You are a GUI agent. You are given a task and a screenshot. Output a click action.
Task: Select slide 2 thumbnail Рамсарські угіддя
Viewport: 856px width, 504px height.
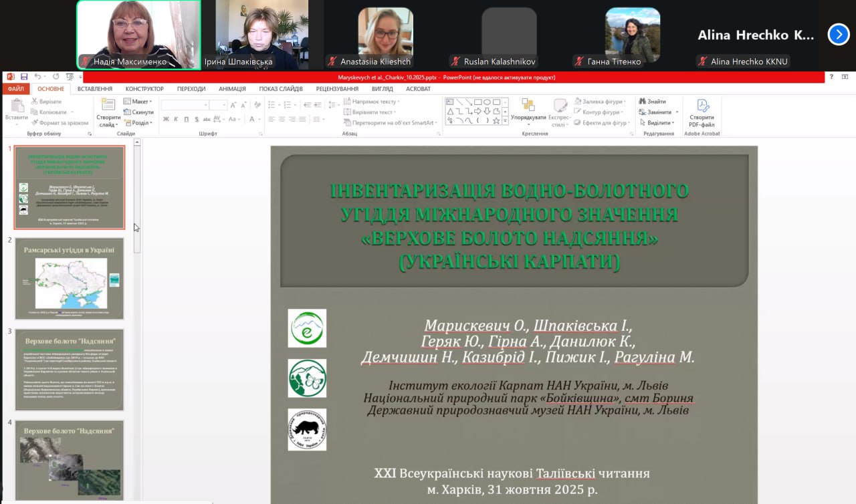point(70,278)
